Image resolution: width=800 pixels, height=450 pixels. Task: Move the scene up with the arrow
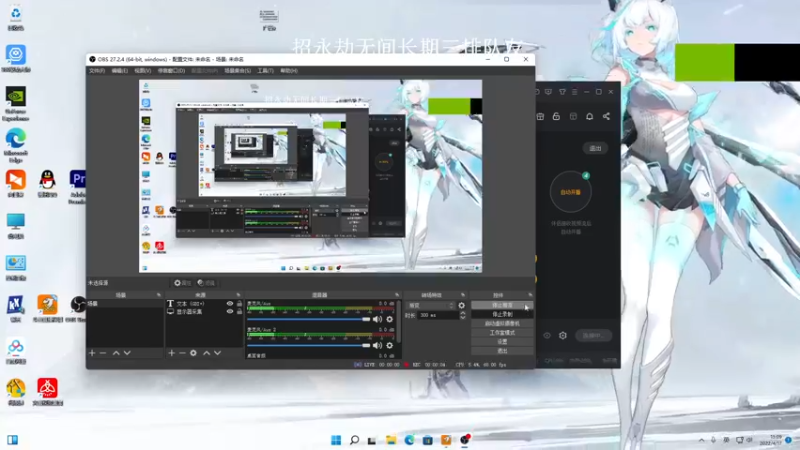116,353
